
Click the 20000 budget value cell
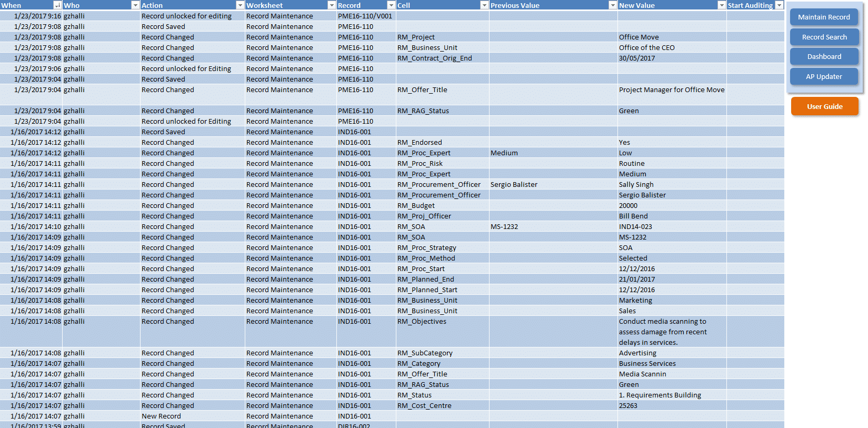[x=672, y=205]
